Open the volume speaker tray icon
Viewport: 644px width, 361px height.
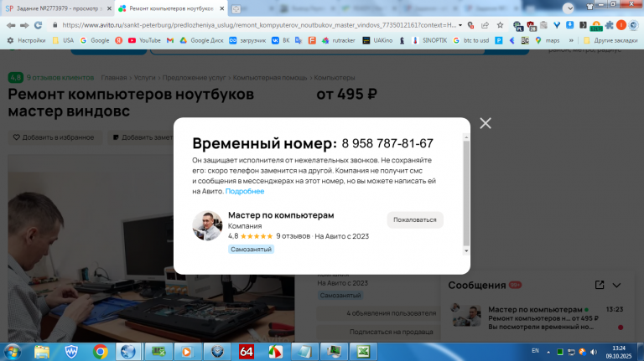pos(594,352)
